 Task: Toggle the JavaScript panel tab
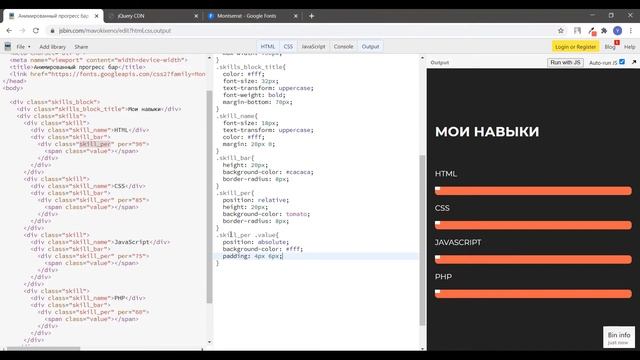313,47
